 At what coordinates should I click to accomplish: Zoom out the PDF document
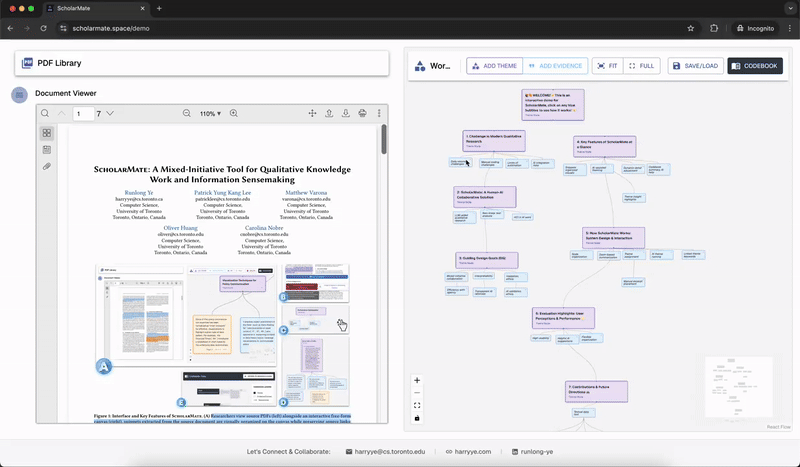point(186,114)
